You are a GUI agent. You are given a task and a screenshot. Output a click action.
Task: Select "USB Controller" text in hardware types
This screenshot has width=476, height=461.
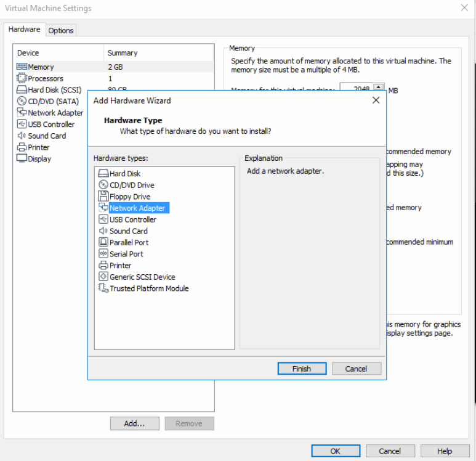pos(133,219)
